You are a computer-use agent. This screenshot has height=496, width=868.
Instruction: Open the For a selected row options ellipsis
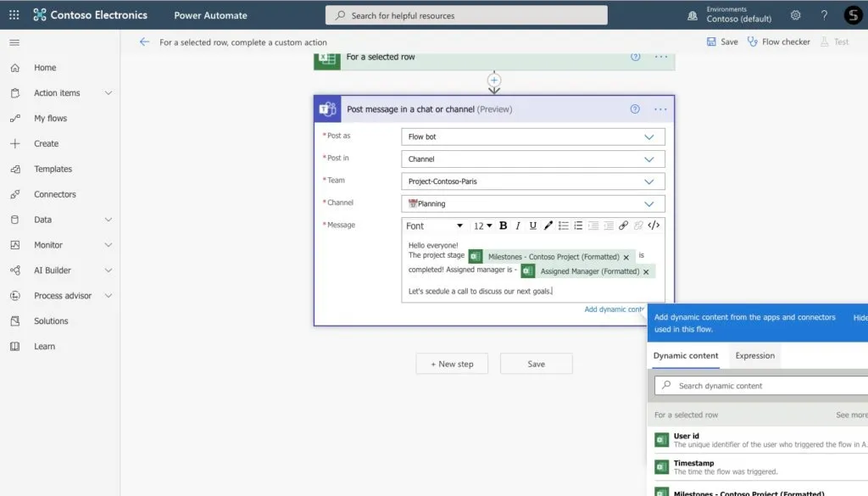click(x=661, y=57)
